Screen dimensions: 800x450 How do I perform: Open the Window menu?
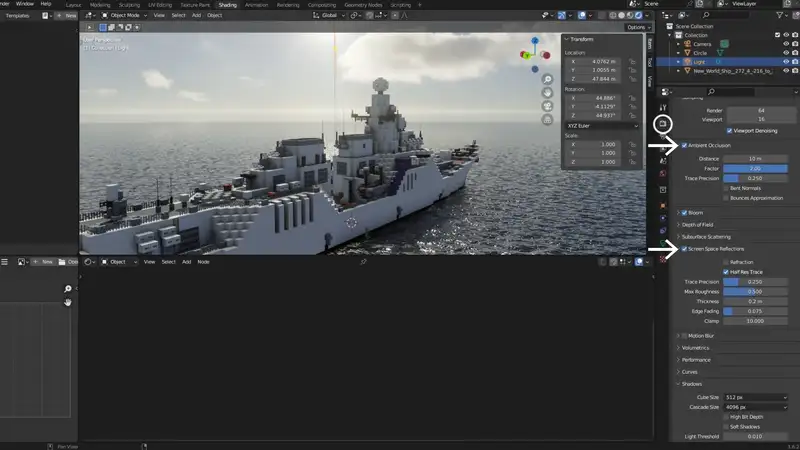tap(25, 5)
